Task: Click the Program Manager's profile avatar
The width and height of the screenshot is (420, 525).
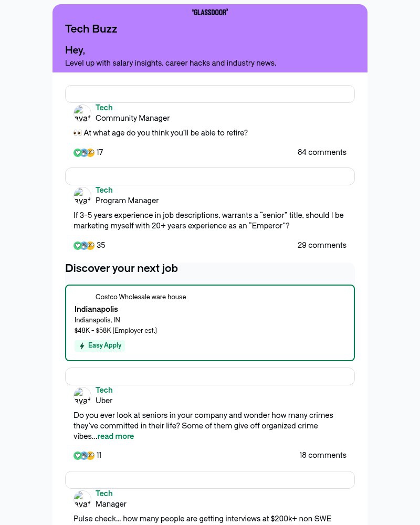Action: pyautogui.click(x=82, y=195)
